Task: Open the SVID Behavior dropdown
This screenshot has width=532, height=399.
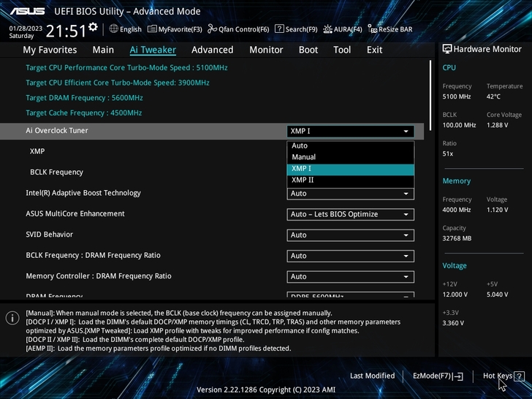Action: tap(350, 235)
